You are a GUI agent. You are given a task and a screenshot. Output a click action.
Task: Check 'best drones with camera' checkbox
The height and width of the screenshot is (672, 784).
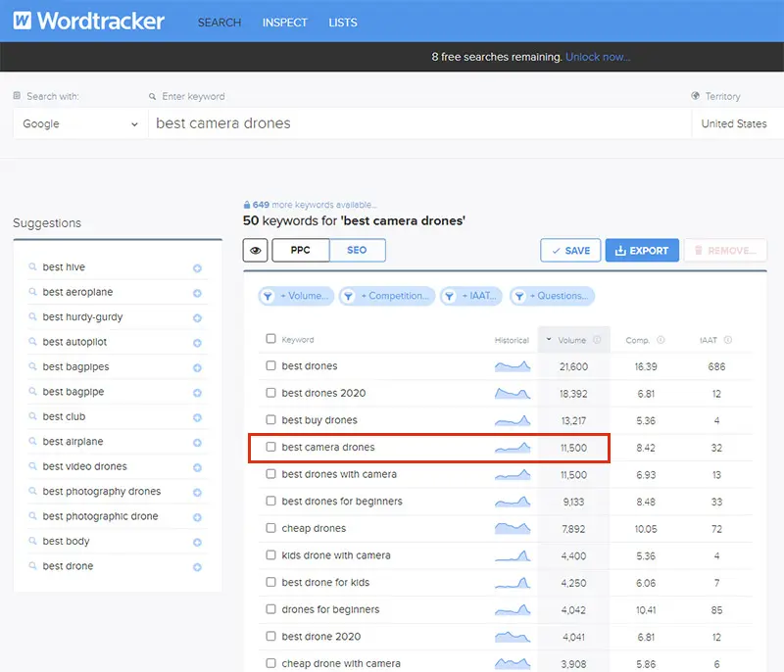point(271,474)
